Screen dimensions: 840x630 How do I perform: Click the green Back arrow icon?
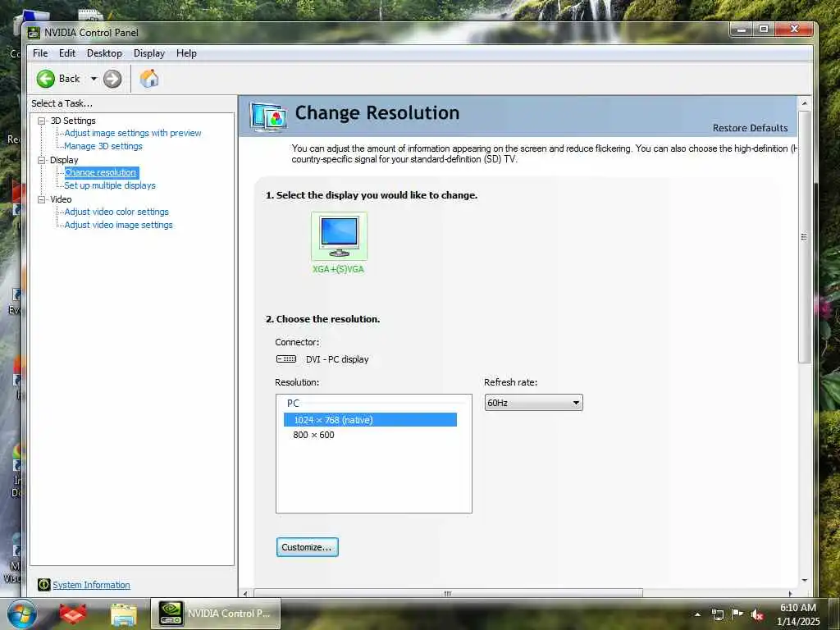click(46, 79)
